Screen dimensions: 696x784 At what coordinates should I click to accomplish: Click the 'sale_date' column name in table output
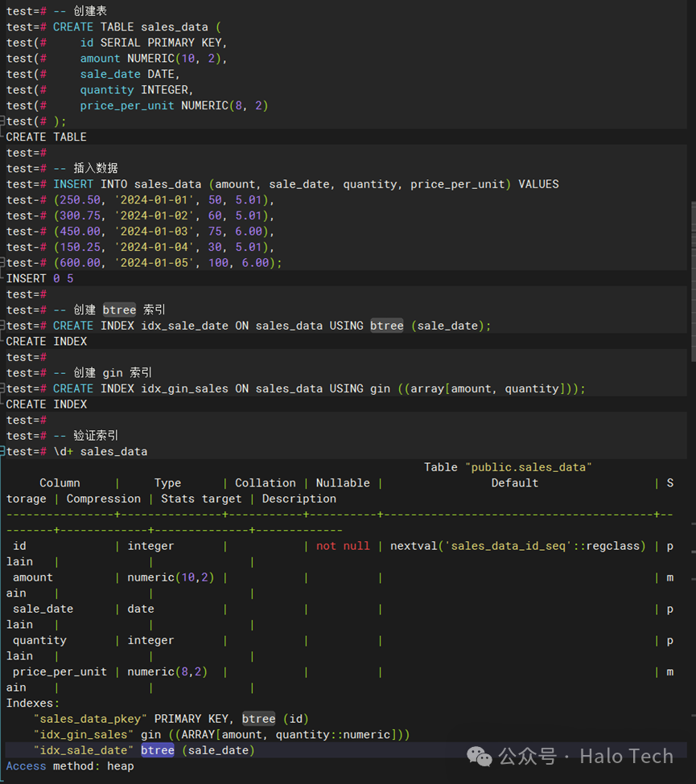coord(43,609)
